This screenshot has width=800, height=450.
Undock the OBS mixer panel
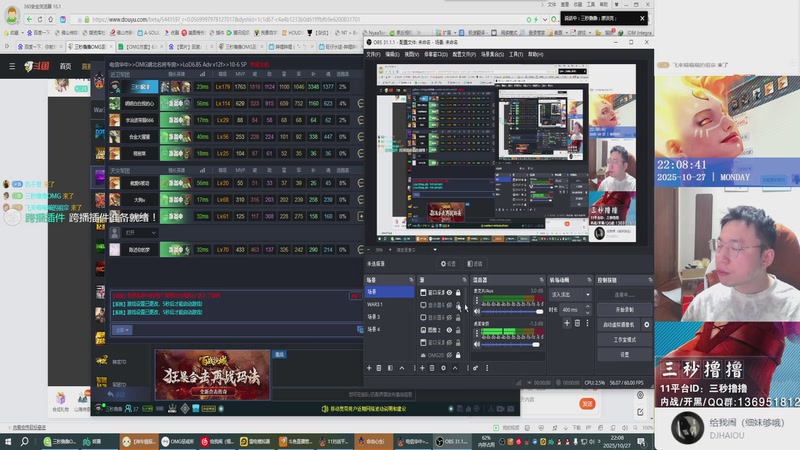click(x=541, y=280)
